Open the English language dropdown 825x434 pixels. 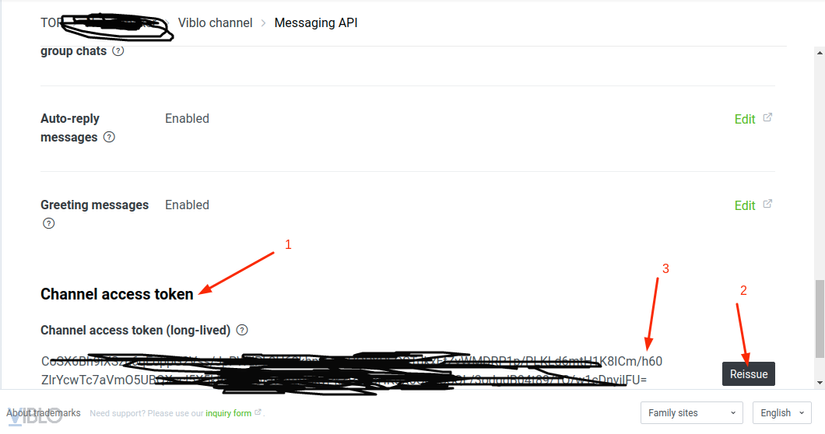[782, 413]
